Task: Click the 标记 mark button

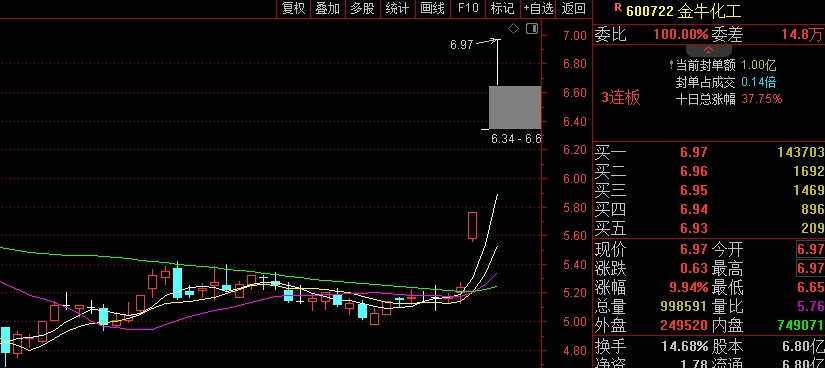Action: 502,8
